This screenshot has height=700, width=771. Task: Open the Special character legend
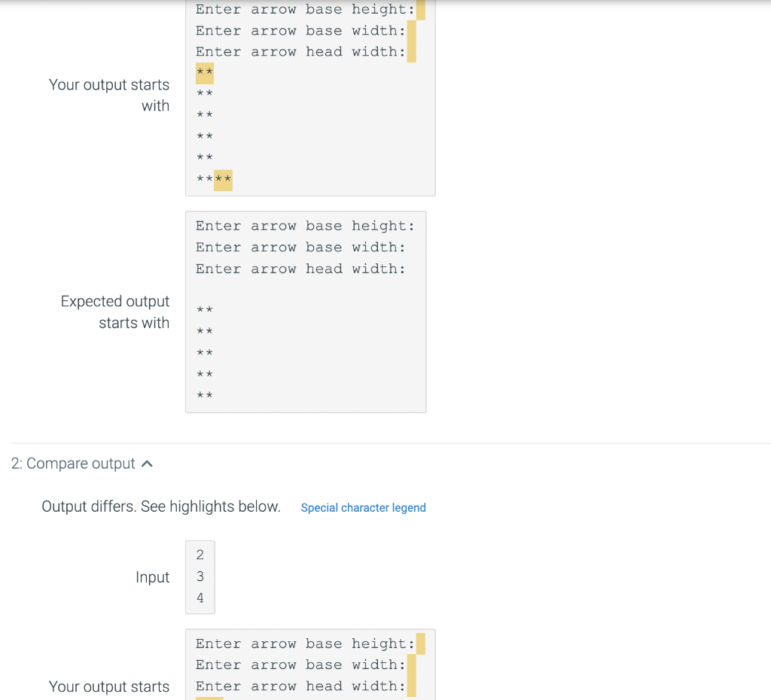point(363,508)
